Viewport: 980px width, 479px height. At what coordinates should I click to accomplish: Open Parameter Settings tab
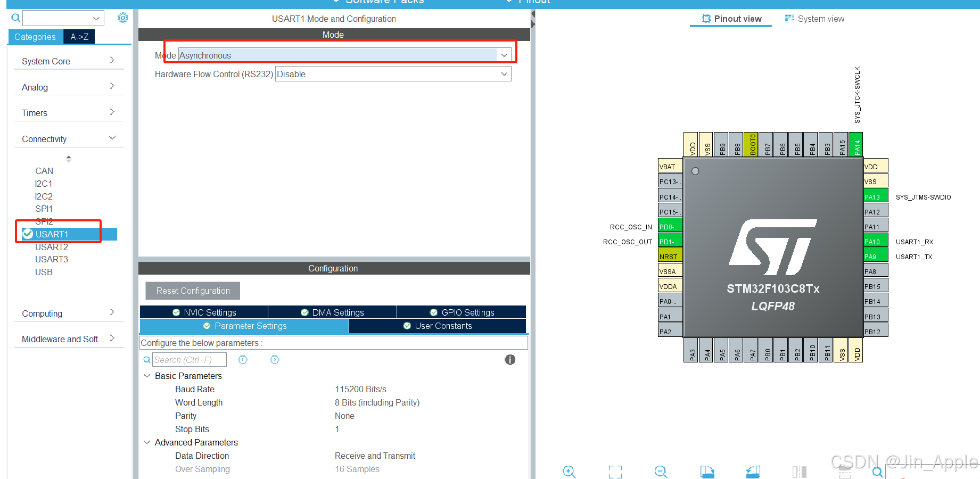(x=244, y=326)
